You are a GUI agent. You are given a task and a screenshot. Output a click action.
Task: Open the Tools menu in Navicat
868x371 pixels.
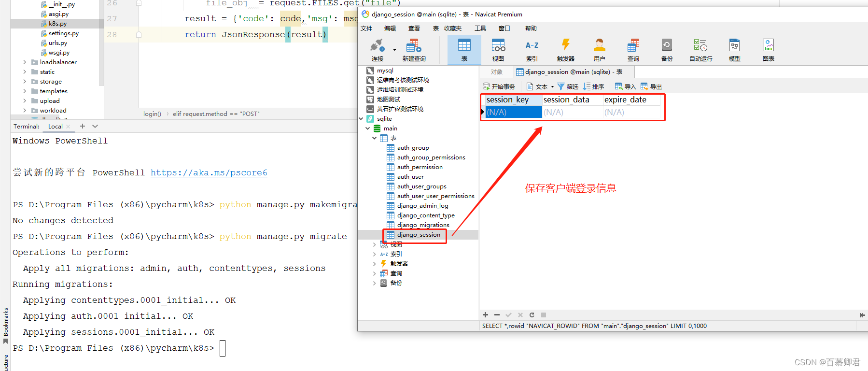click(480, 29)
